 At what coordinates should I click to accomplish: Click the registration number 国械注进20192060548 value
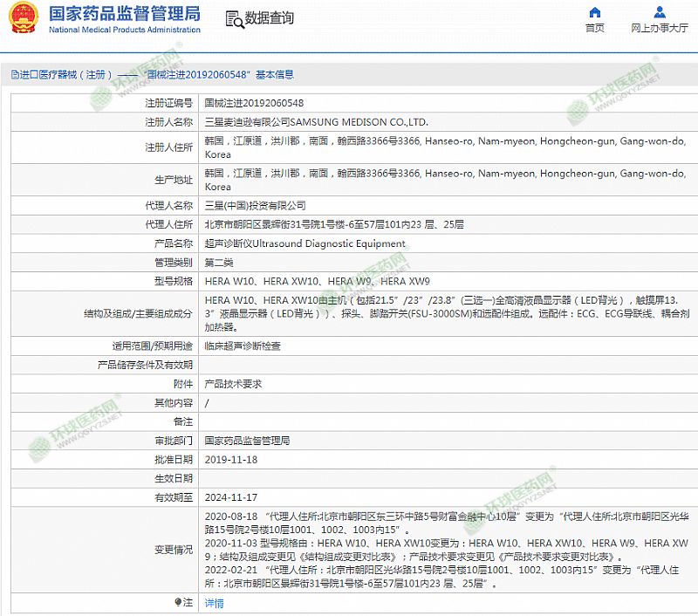tap(254, 103)
